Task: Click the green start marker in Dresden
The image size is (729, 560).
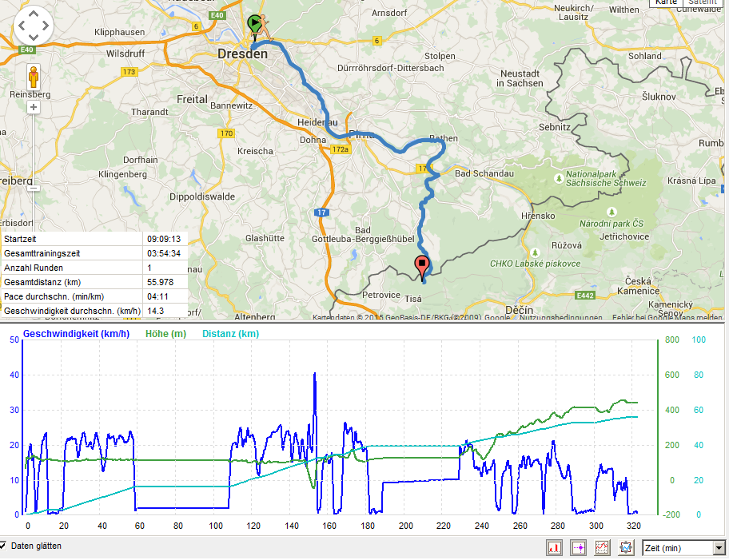Action: 254,24
